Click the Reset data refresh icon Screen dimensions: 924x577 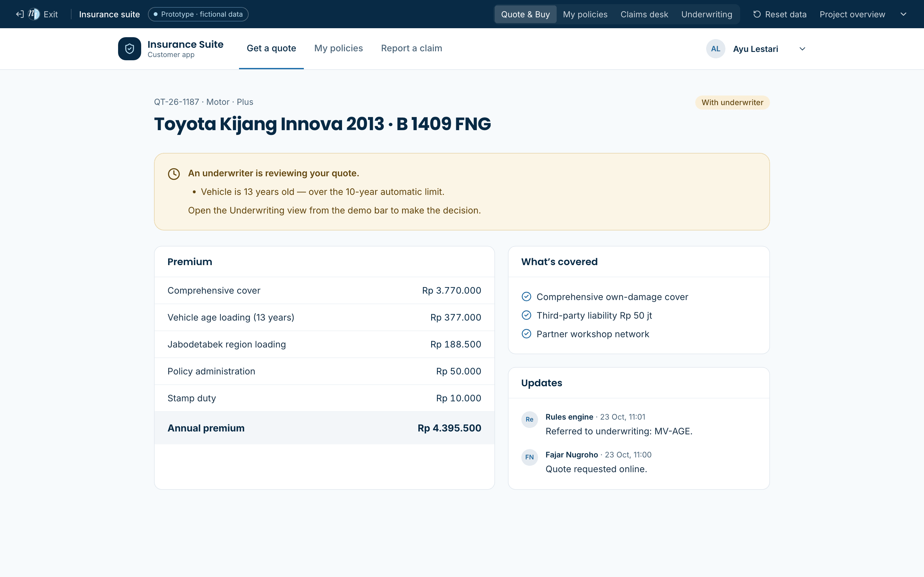coord(757,14)
